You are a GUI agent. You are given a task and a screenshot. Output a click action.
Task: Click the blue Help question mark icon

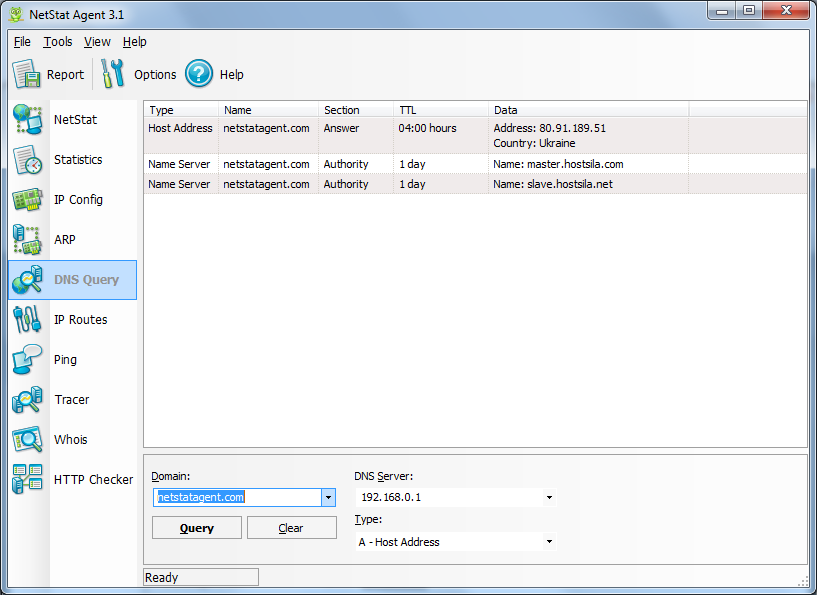click(199, 73)
